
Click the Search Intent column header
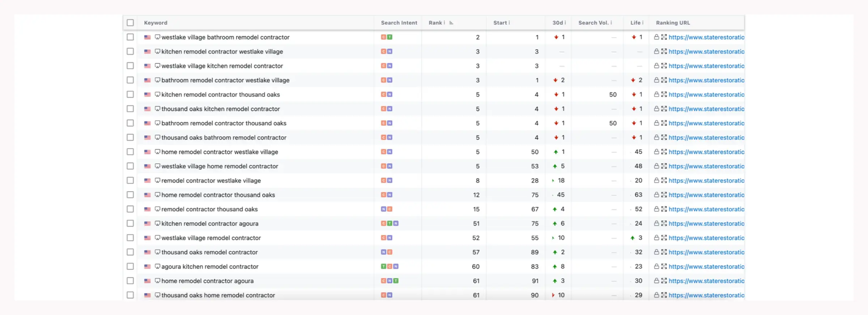click(399, 23)
